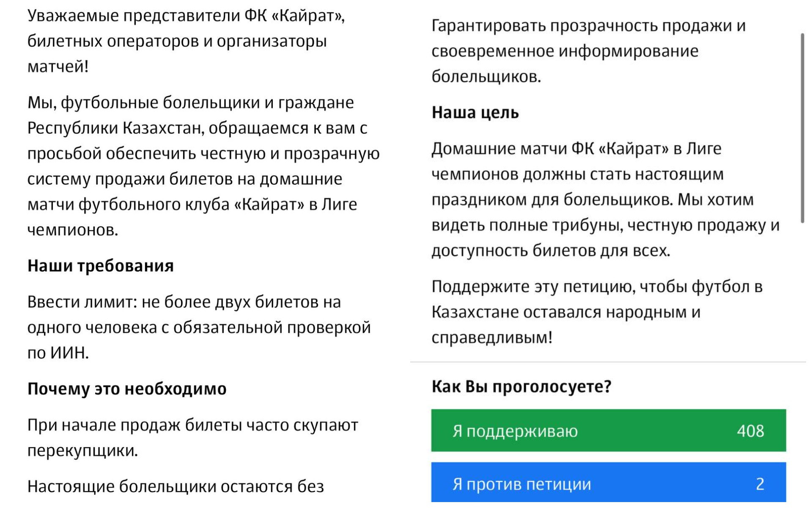The image size is (812, 508).
Task: Click the Как Вы проголосуете? heading
Action: pyautogui.click(x=521, y=387)
